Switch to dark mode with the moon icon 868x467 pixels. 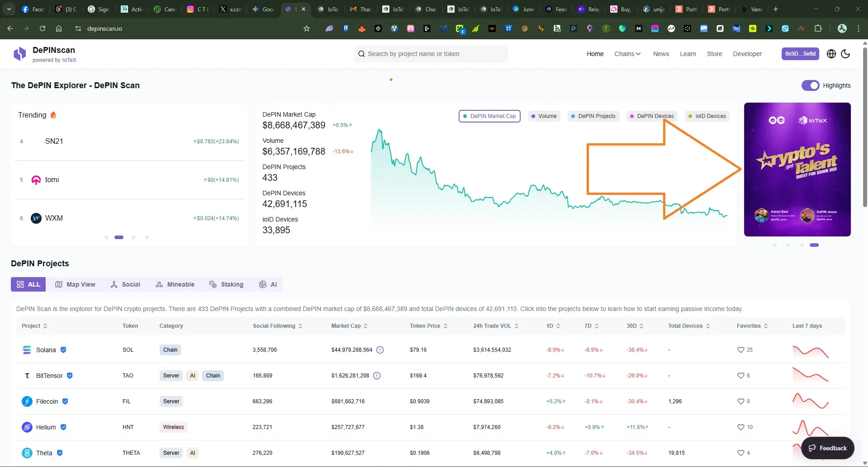click(x=845, y=54)
